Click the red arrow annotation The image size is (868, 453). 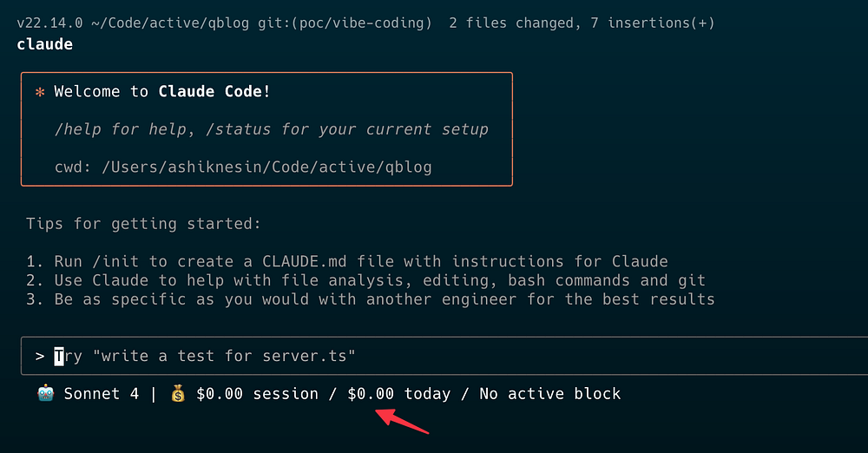402,421
